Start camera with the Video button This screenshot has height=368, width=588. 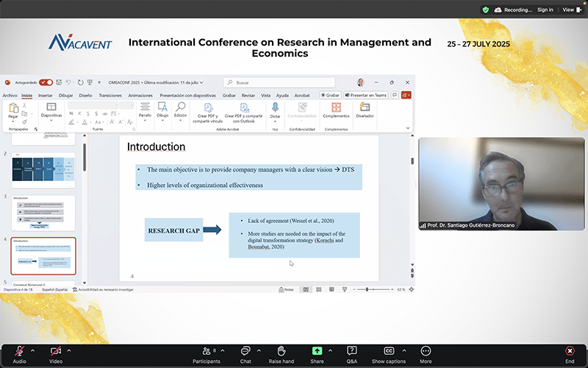point(55,352)
